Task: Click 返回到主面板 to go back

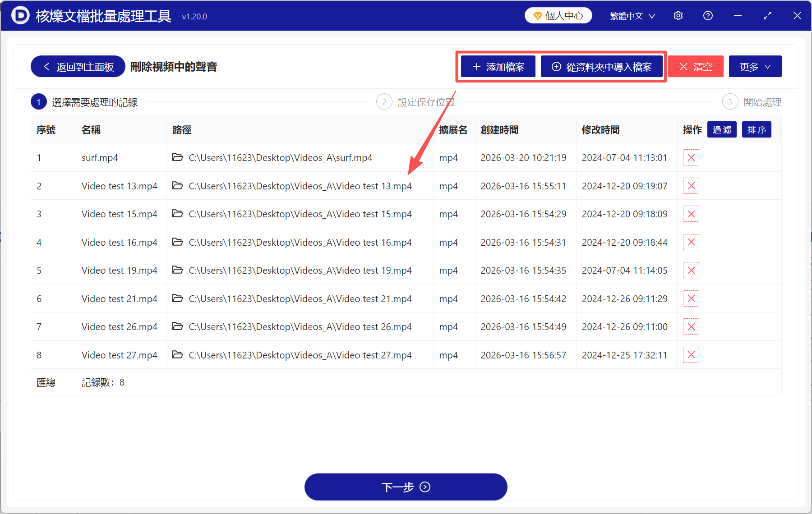Action: [77, 66]
